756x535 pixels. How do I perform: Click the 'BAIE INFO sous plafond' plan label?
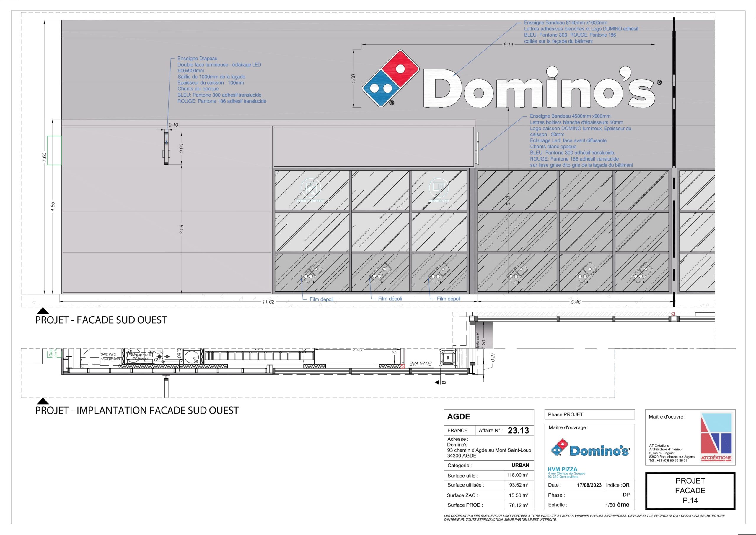click(110, 356)
